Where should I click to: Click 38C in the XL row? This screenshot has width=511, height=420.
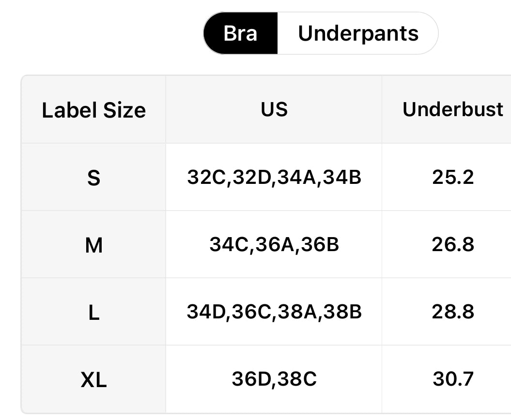(296, 379)
